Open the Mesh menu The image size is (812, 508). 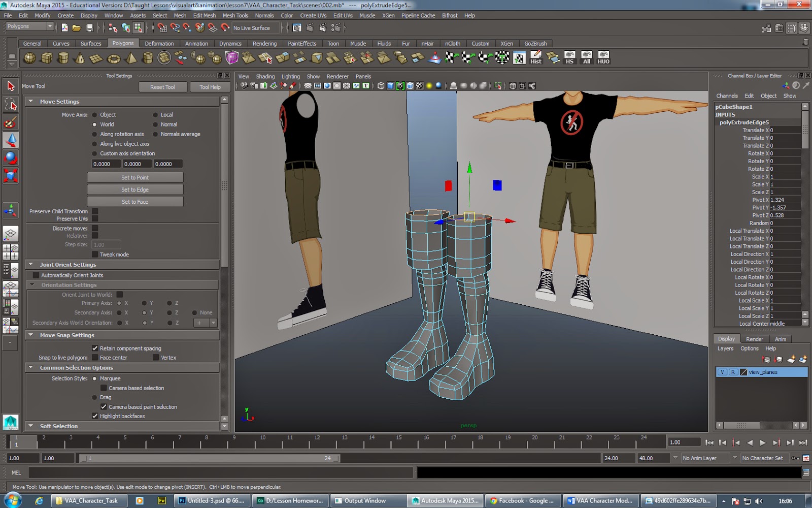[x=180, y=15]
